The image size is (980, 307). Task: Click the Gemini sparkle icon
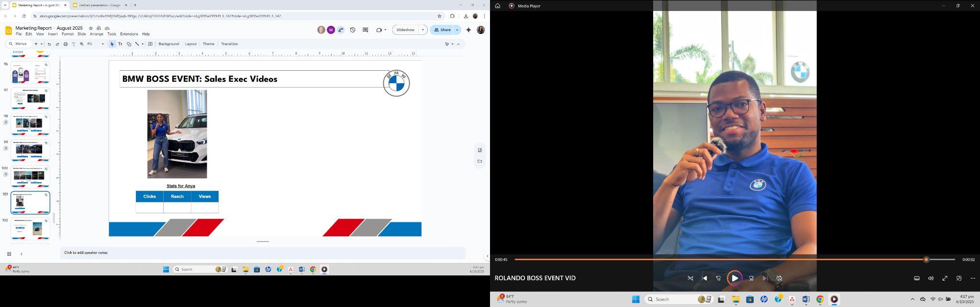point(468,30)
